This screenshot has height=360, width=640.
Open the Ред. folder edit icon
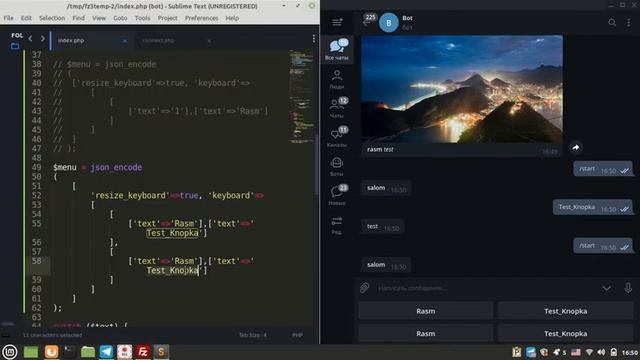(337, 225)
